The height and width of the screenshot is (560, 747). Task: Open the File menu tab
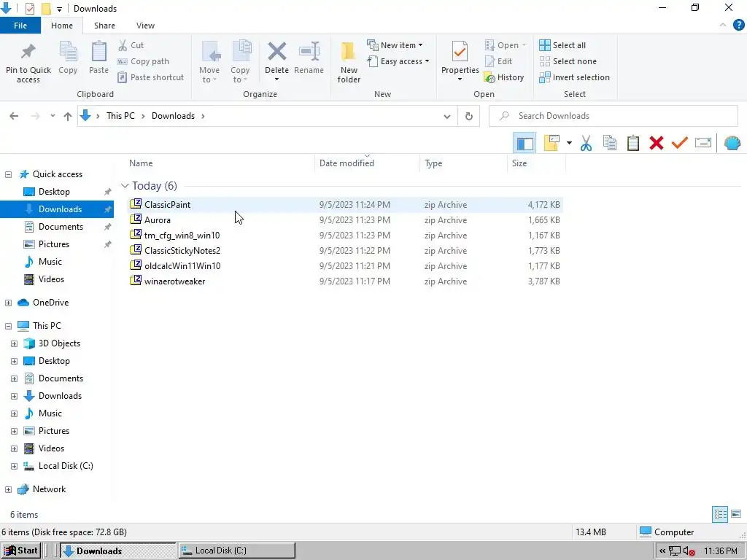(x=20, y=26)
